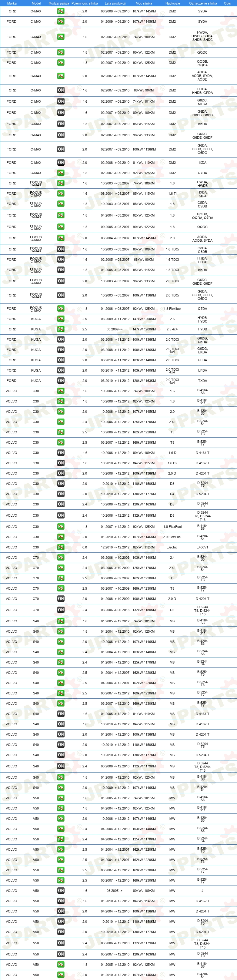The image size is (237, 980).
Task: Click the 1.6 Ti body cell
Action: pos(172,194)
